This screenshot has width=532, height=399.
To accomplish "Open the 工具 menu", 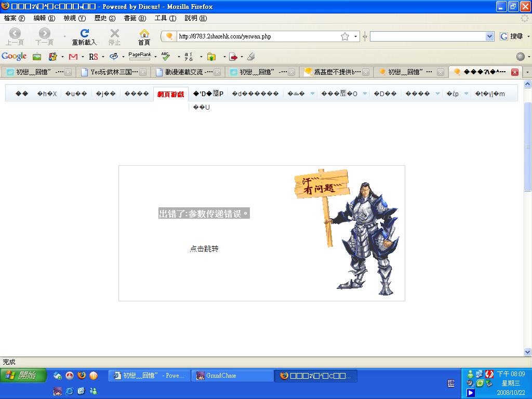I will [165, 18].
